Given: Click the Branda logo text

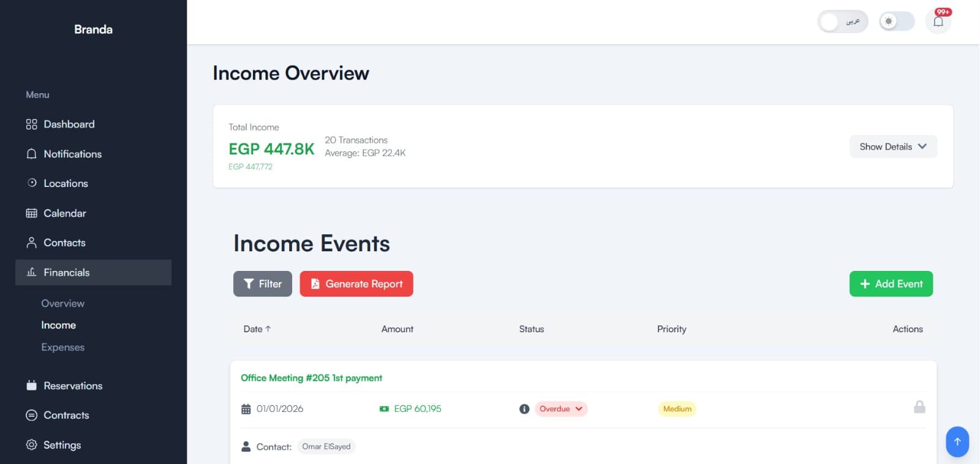Looking at the screenshot, I should tap(93, 29).
